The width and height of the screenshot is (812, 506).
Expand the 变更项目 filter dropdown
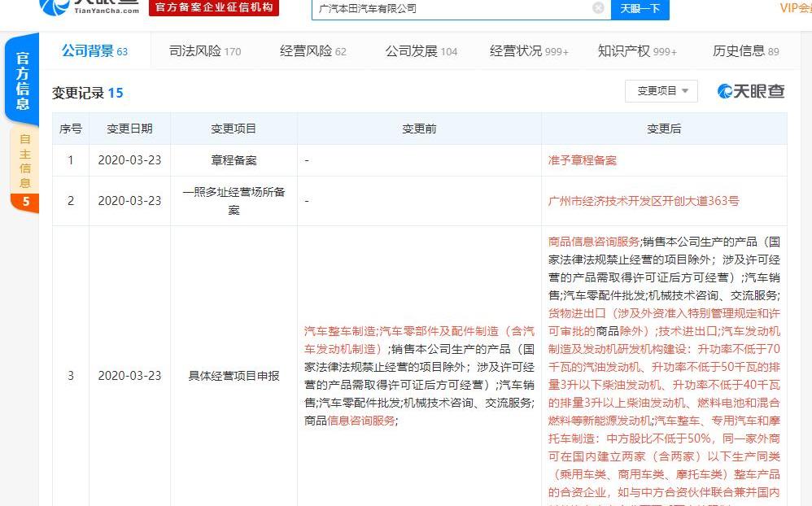(x=661, y=91)
